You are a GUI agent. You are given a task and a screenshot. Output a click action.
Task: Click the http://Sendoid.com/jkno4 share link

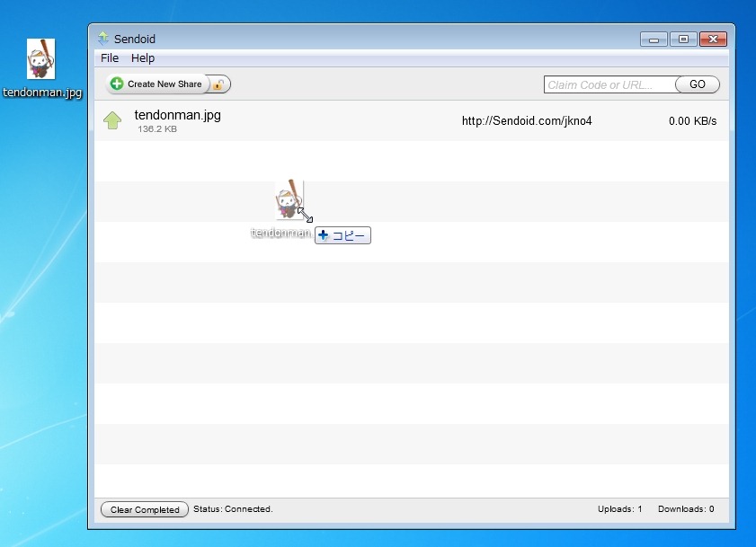(x=527, y=121)
